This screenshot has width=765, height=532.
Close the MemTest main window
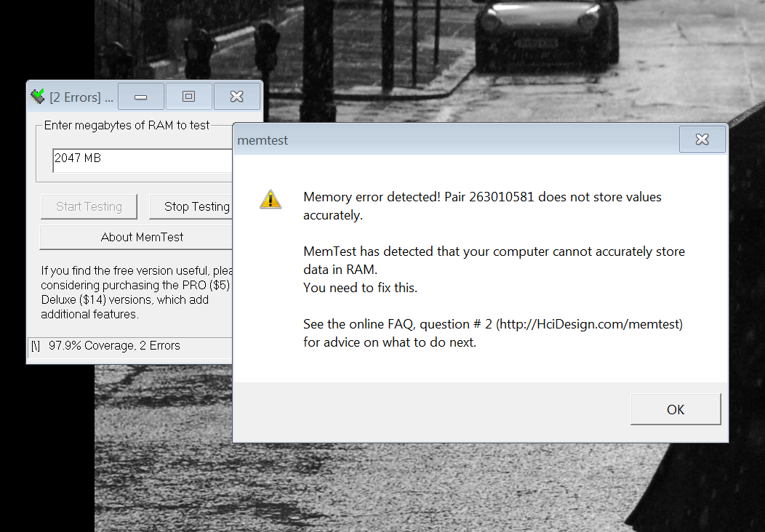coord(236,97)
